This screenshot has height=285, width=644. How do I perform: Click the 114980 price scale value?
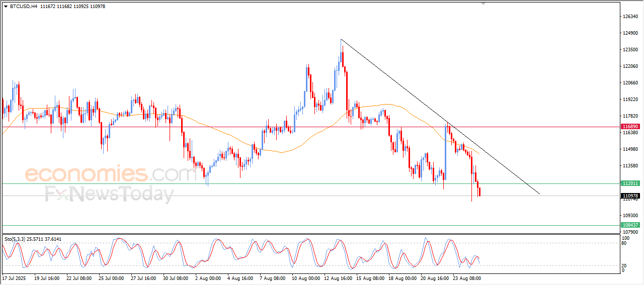point(630,149)
